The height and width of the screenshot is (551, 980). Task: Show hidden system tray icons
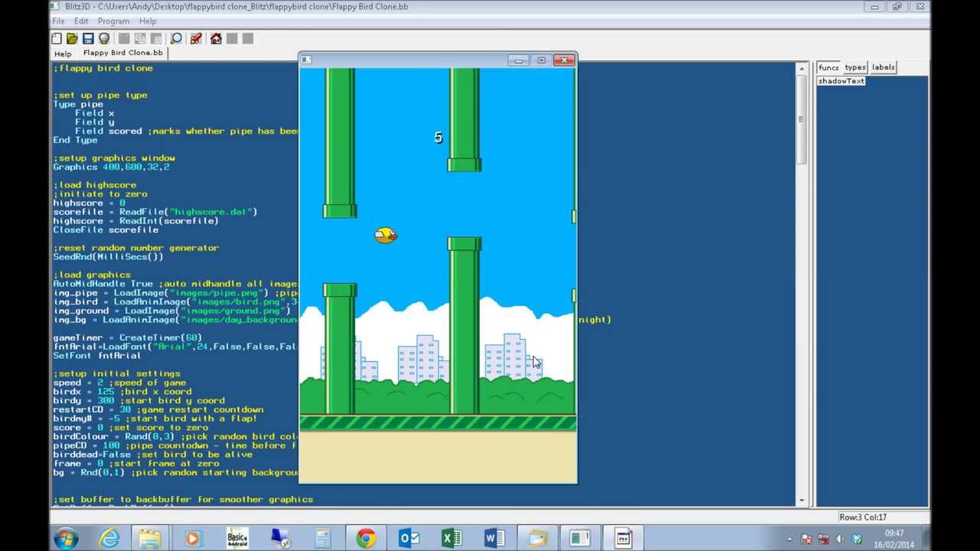tap(789, 540)
